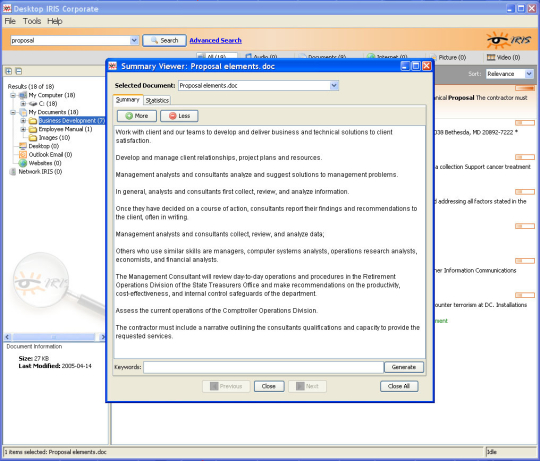Select the Video (0) results tab
Viewport: 540px width, 461px height.
coord(503,57)
